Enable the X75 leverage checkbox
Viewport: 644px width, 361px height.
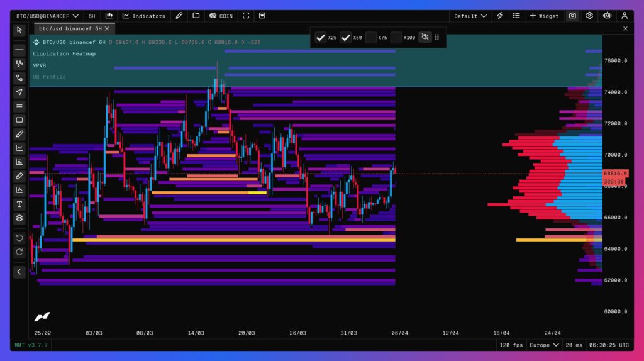tap(371, 38)
